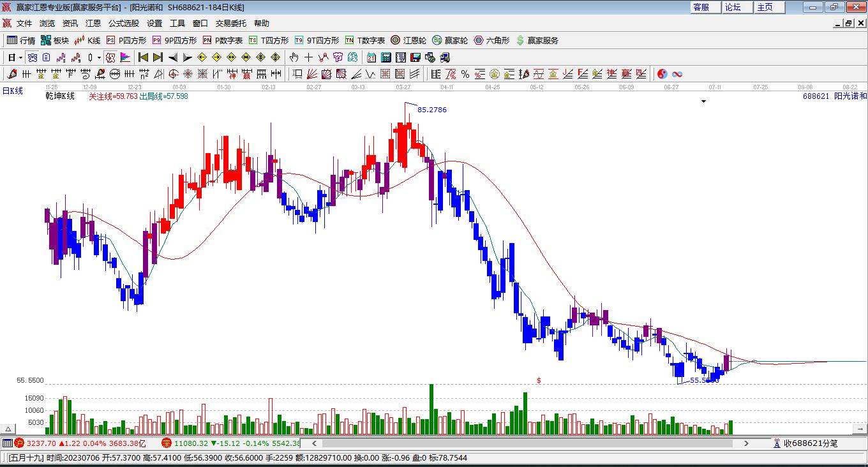The image size is (868, 467).
Task: Open the T数字表 tool
Action: [365, 40]
